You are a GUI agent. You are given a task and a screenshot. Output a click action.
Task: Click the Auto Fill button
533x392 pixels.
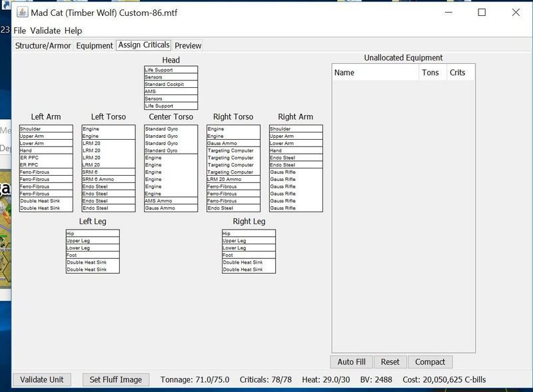[x=352, y=362]
